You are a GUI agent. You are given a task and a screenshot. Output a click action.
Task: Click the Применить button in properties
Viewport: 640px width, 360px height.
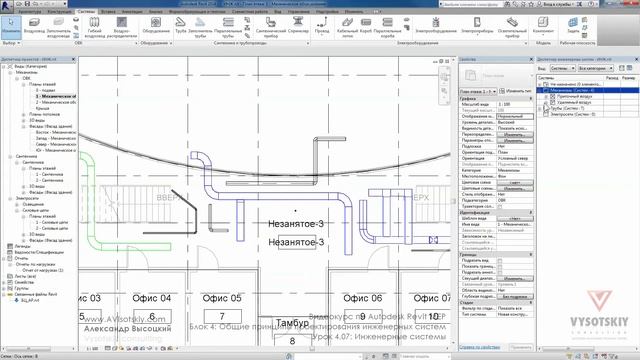pos(521,347)
